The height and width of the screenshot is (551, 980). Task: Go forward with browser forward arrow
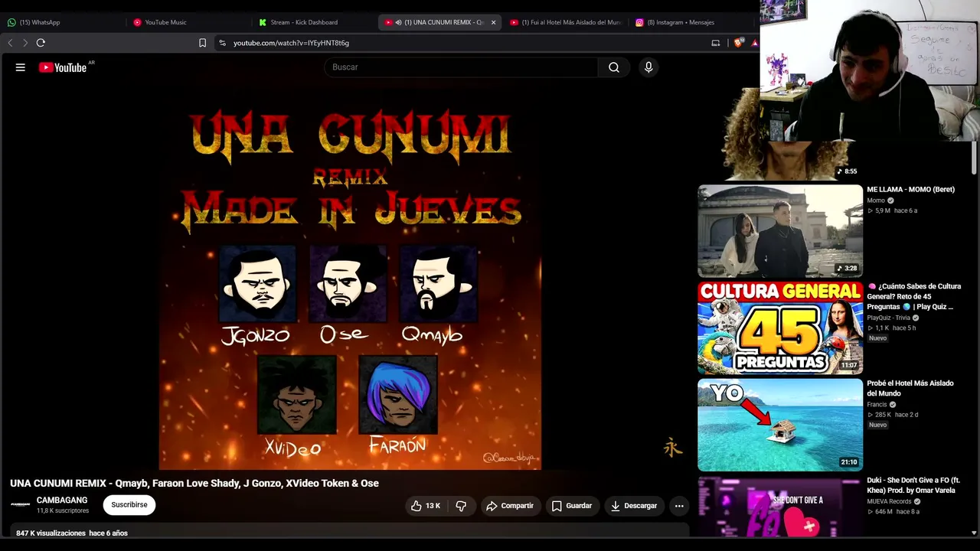[x=24, y=43]
